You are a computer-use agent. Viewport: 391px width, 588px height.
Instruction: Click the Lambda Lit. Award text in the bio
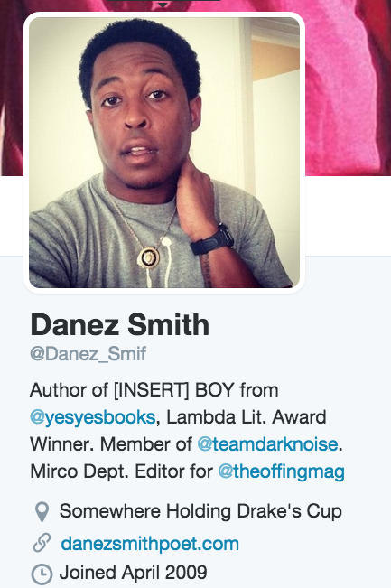pos(247,417)
